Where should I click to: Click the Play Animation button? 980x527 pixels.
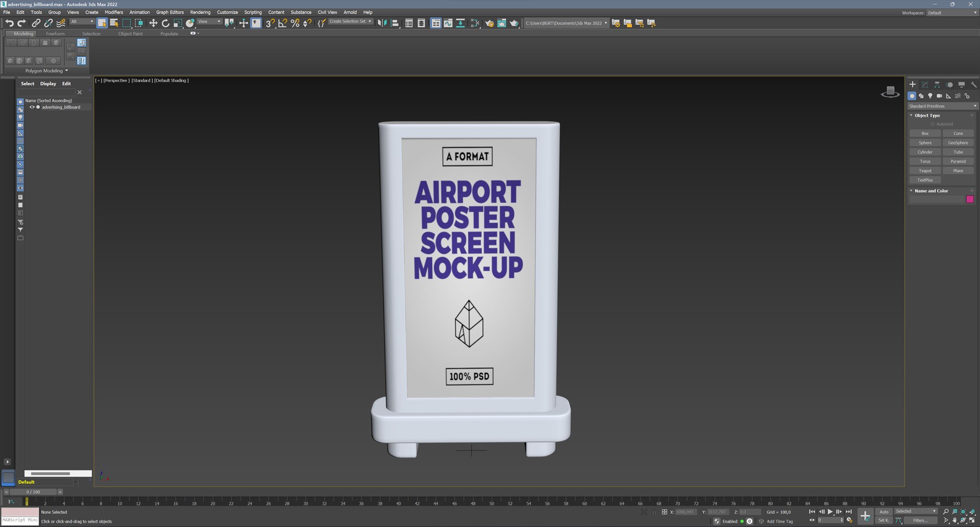pyautogui.click(x=830, y=512)
